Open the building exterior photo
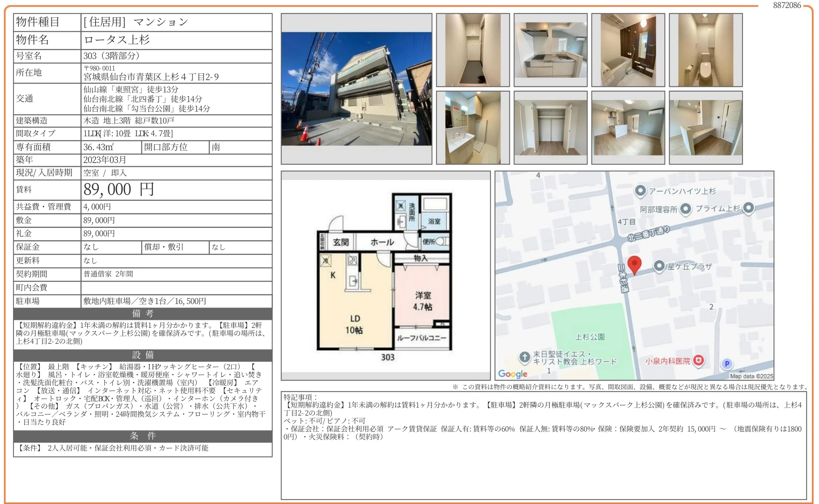This screenshot has height=504, width=819. pos(356,88)
